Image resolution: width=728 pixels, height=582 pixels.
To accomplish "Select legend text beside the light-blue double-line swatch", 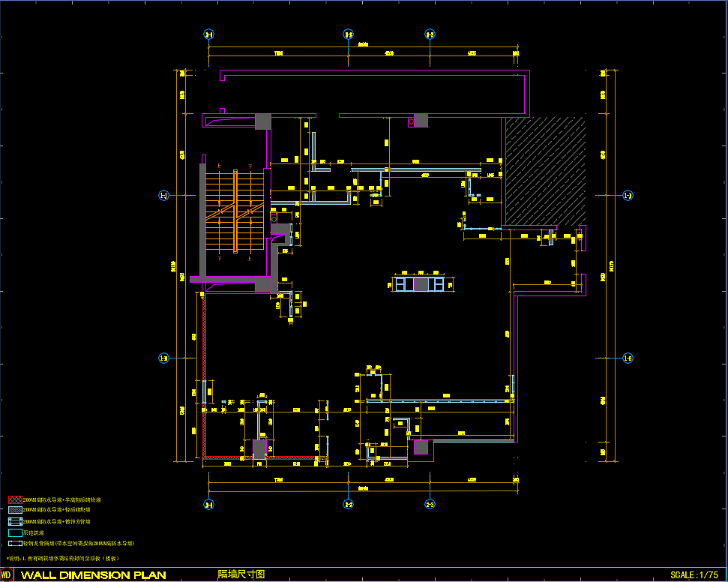I will point(57,521).
